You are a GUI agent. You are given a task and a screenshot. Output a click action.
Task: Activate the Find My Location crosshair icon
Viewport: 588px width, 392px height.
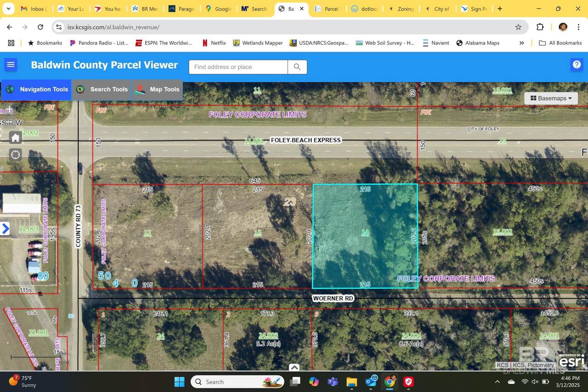(15, 155)
